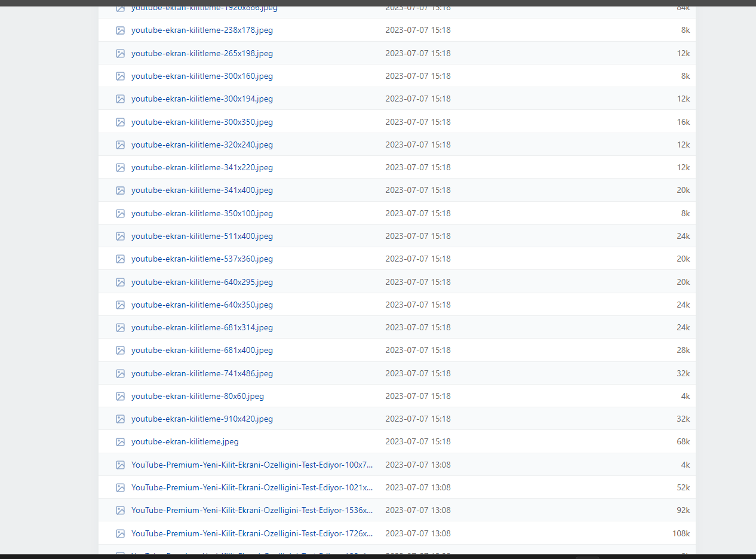756x559 pixels.
Task: Click the 32k size in the 741x486.jpeg row
Action: (x=683, y=373)
